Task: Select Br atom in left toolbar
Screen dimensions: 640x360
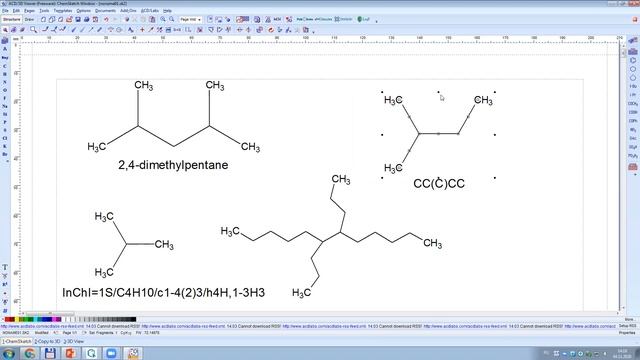Action: 5,154
